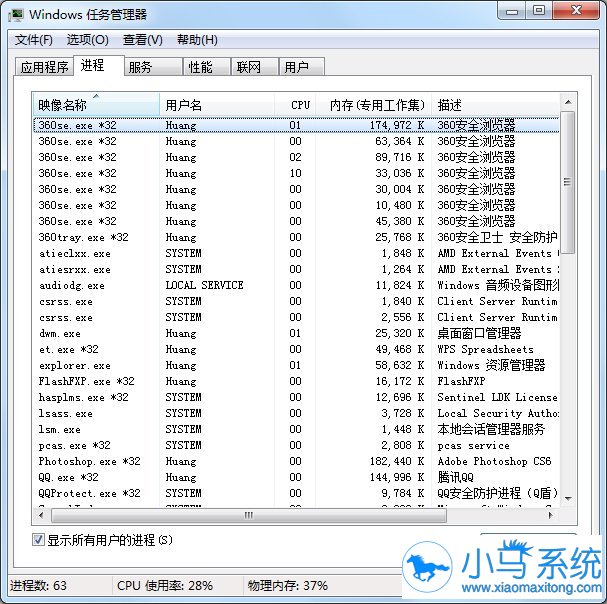Open the 选项(O) menu

[x=87, y=40]
